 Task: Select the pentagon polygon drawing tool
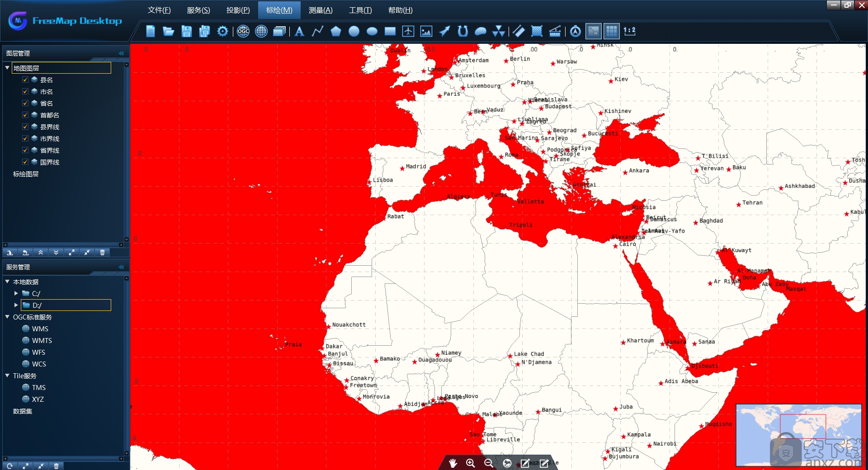[x=336, y=31]
